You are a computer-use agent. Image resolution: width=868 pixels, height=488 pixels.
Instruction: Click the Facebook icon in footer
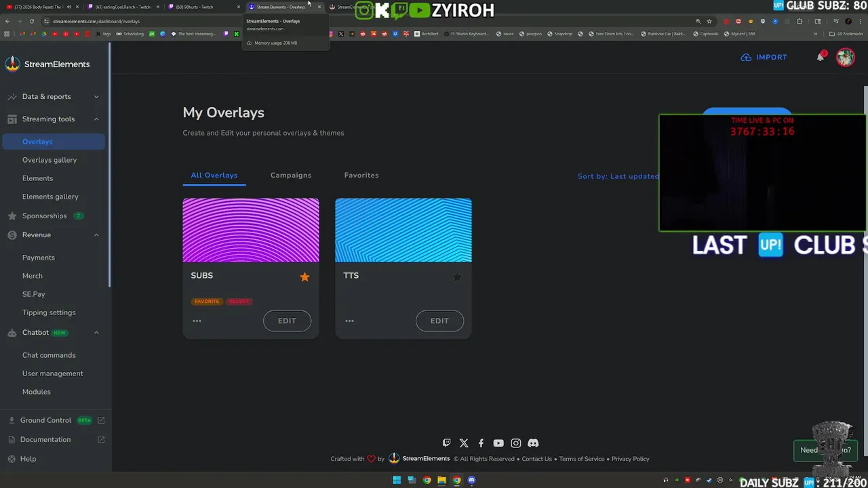481,443
